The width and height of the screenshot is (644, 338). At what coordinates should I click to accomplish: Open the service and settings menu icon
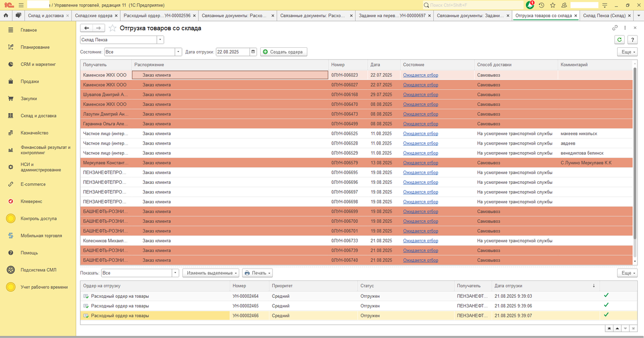[x=605, y=5]
